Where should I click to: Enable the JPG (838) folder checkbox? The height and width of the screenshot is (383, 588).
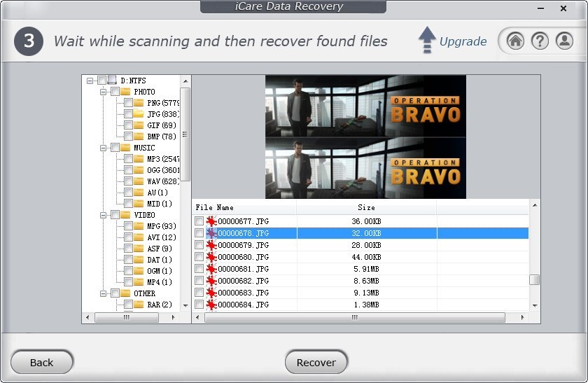coord(128,113)
